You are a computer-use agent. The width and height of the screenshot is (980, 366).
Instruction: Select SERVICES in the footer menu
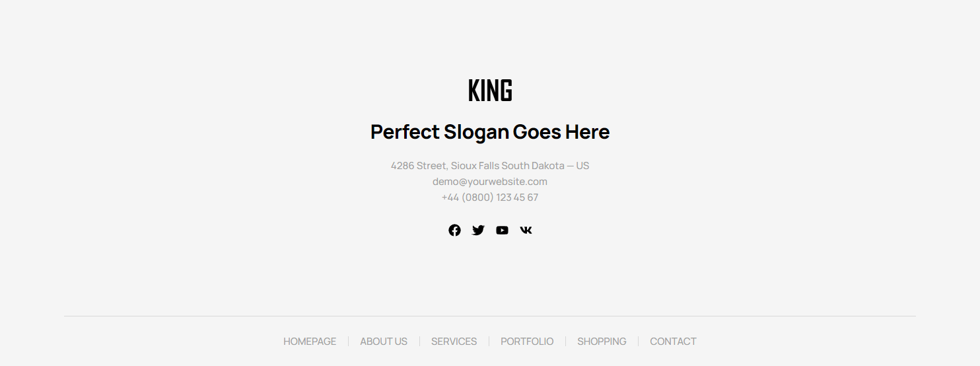(454, 342)
